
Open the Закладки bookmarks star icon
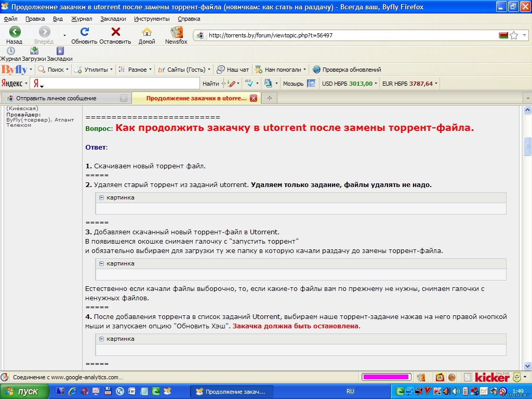tap(60, 51)
